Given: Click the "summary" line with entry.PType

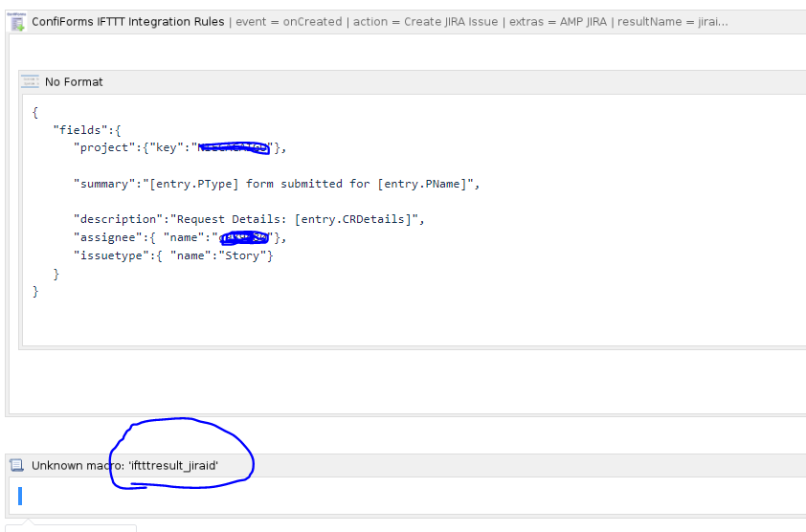Looking at the screenshot, I should tap(277, 184).
